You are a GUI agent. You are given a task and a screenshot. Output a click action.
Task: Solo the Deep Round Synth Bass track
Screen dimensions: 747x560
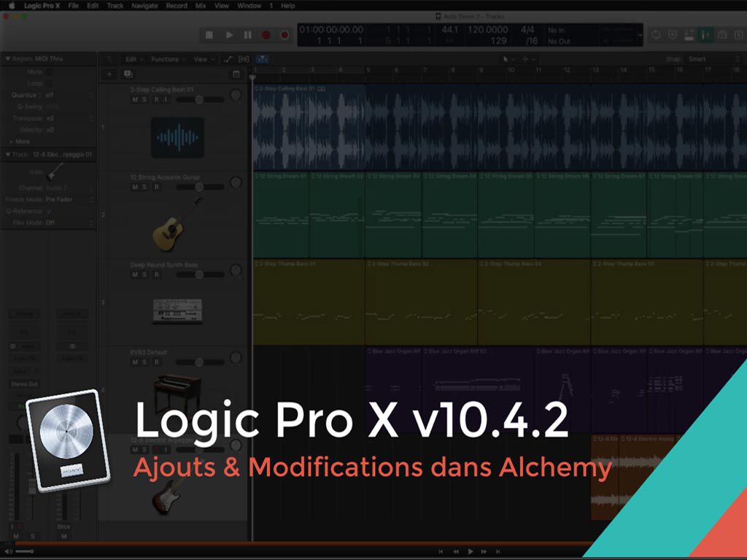point(144,275)
